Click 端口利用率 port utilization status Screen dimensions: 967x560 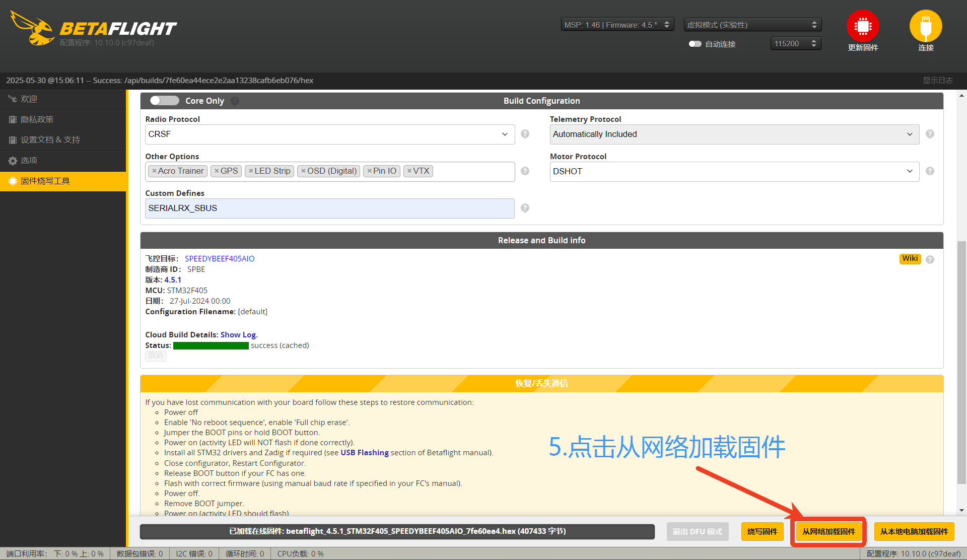click(55, 554)
